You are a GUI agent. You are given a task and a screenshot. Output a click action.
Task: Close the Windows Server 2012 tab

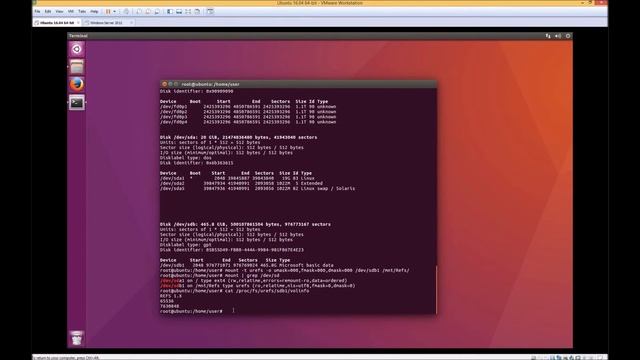(x=131, y=23)
